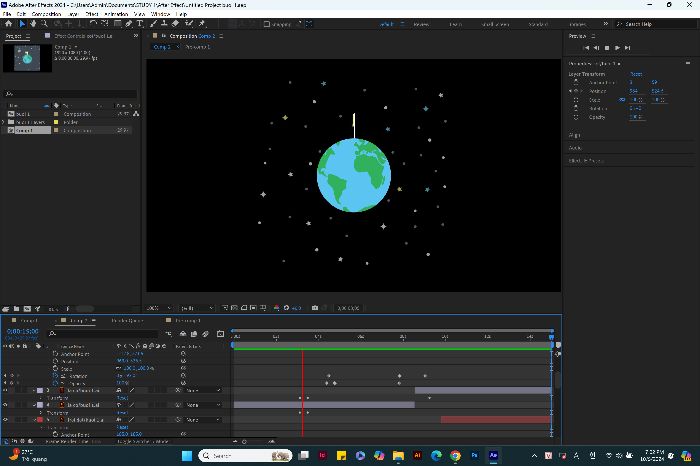Click the Opacity value in Properties panel

tap(635, 117)
